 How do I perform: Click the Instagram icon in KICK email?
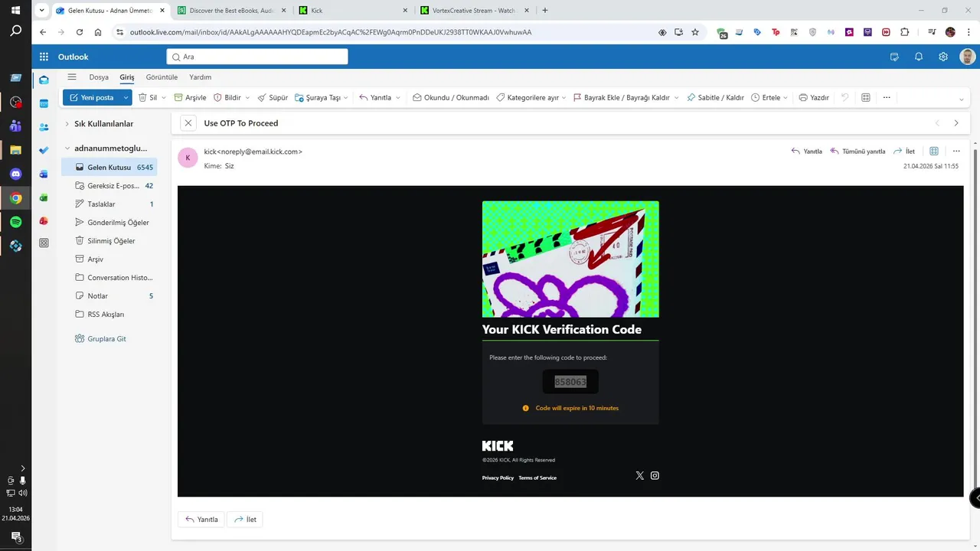click(655, 475)
